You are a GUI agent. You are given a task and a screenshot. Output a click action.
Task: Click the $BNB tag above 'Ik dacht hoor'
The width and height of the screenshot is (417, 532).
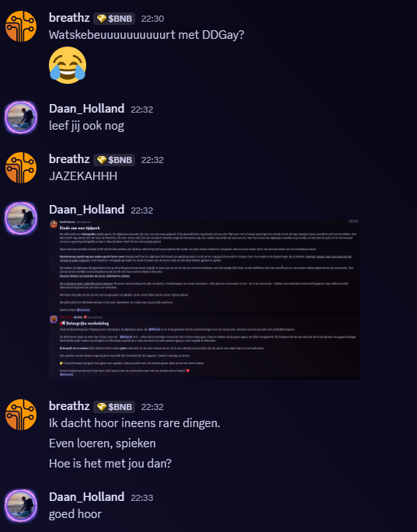(114, 407)
